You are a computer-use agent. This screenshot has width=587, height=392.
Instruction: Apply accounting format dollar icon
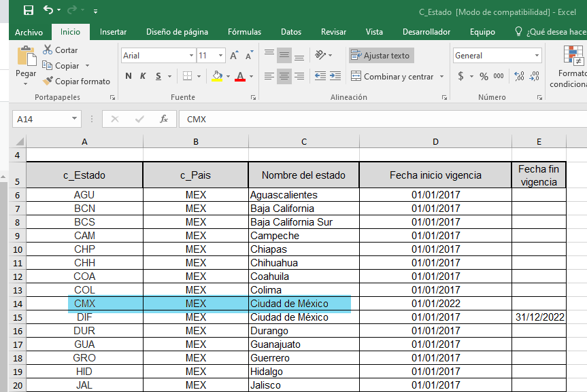coord(461,76)
